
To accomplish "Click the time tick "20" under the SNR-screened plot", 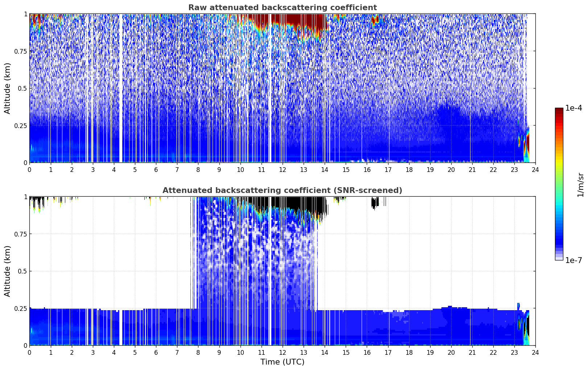I will point(451,352).
